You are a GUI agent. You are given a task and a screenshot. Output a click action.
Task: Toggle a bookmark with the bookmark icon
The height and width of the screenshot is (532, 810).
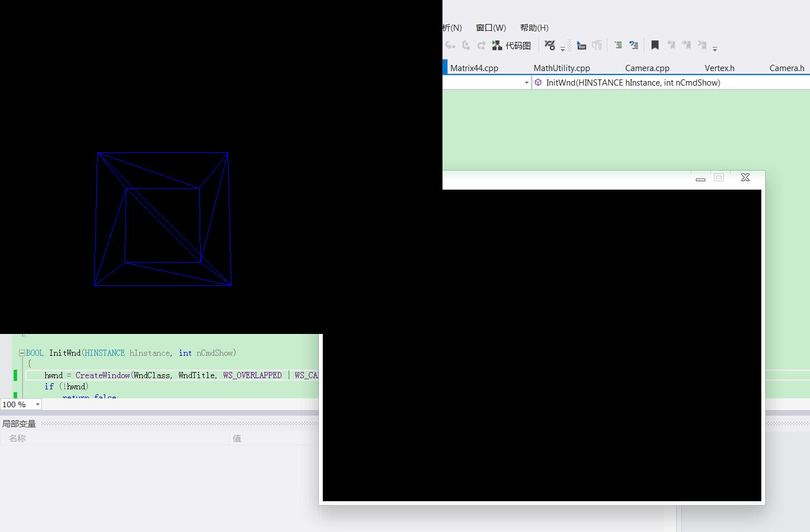[x=655, y=45]
